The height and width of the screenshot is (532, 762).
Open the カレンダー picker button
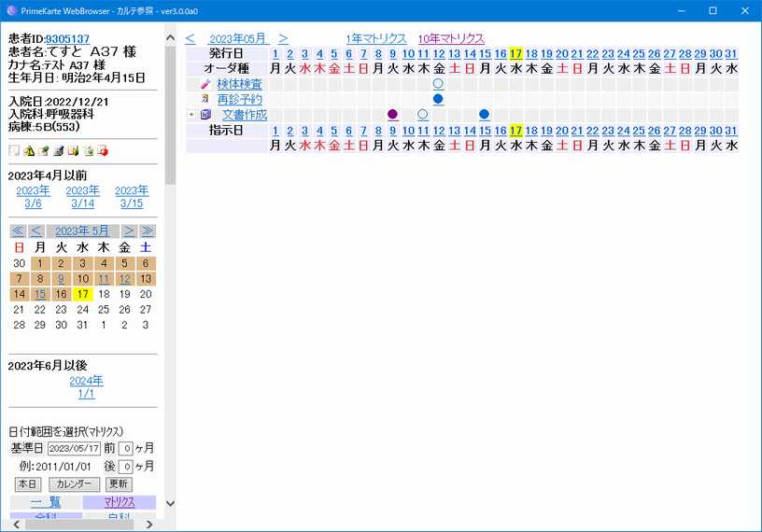tap(75, 484)
